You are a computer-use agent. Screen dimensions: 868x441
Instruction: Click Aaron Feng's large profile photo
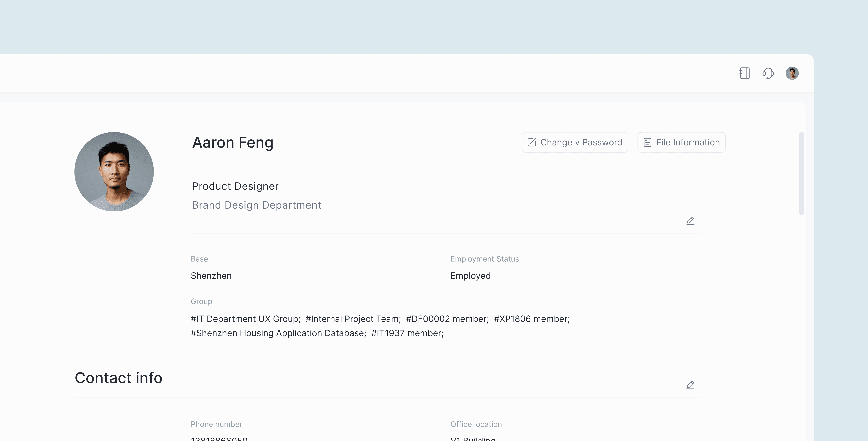114,172
